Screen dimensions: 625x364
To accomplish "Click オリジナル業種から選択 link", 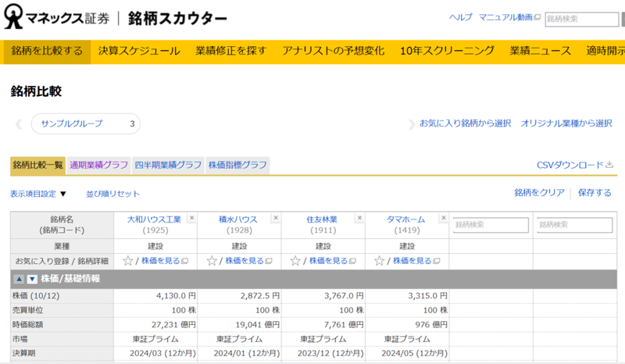I will coord(566,123).
